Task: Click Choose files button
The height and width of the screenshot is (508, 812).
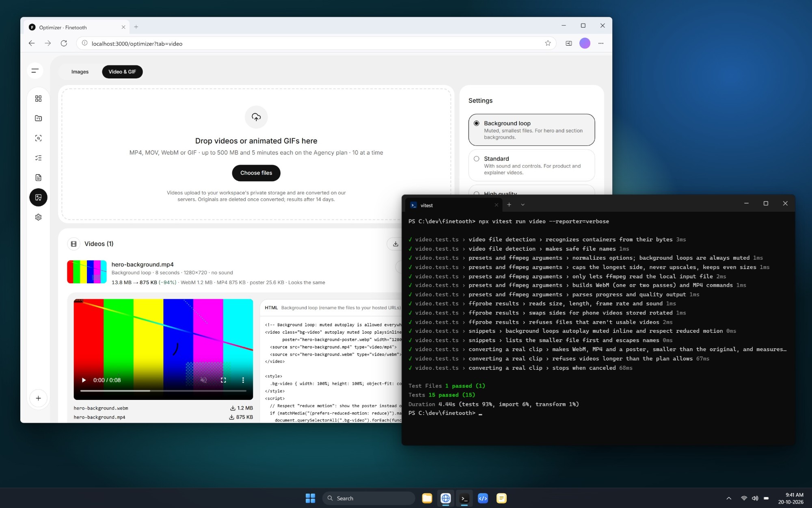Action: tap(256, 173)
